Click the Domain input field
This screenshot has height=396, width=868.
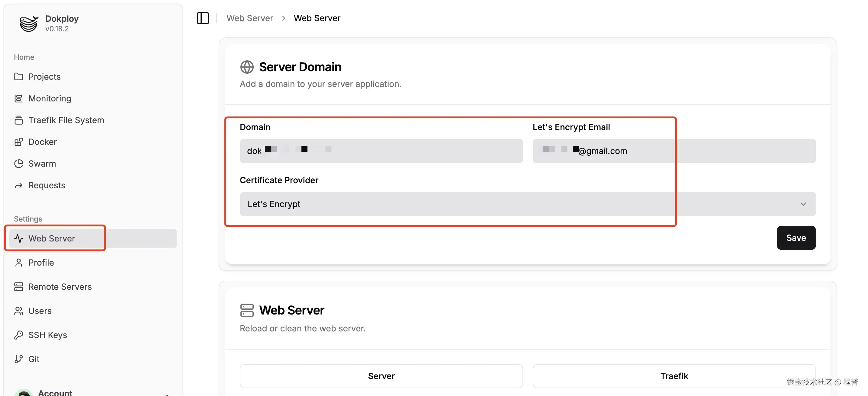point(381,151)
